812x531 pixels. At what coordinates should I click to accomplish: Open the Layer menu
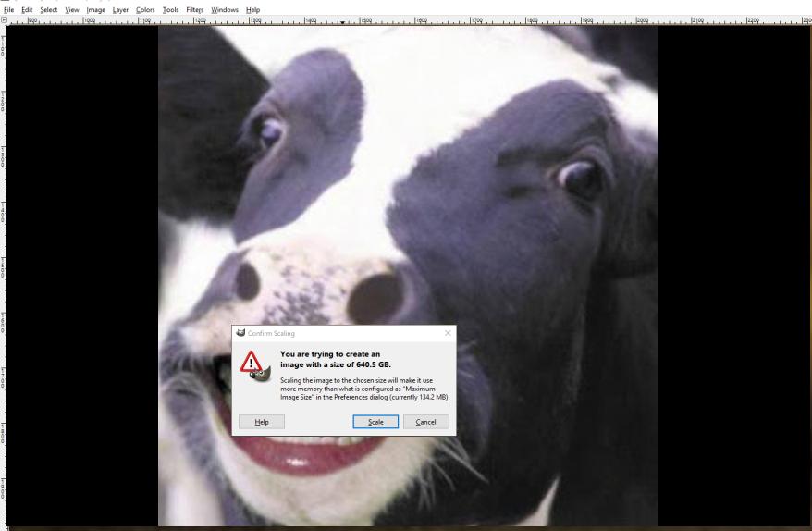[121, 9]
